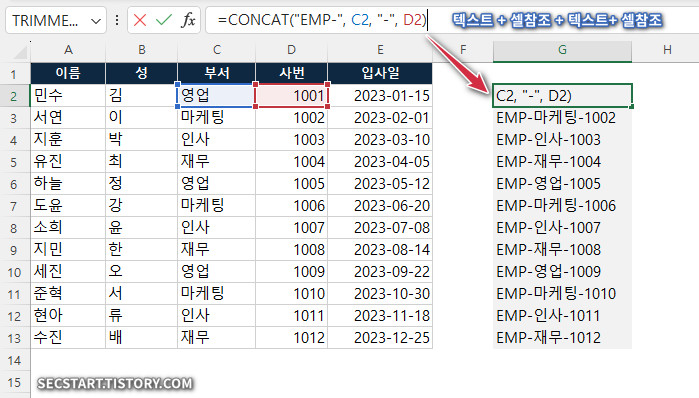The image size is (699, 398).
Task: Select row 14 header
Action: [x=14, y=360]
